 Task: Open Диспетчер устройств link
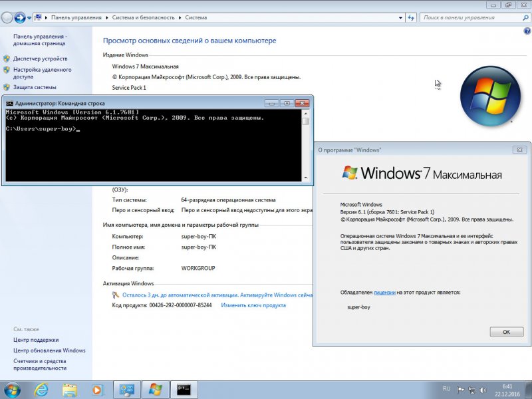(41, 59)
